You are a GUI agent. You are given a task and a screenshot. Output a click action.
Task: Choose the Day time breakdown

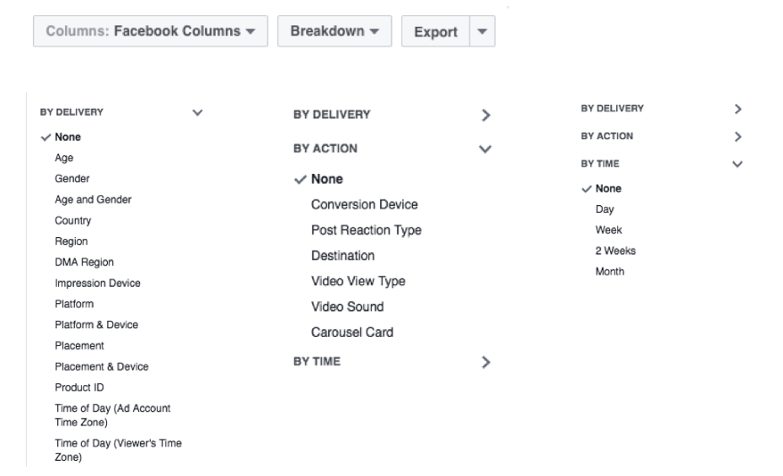click(x=604, y=210)
